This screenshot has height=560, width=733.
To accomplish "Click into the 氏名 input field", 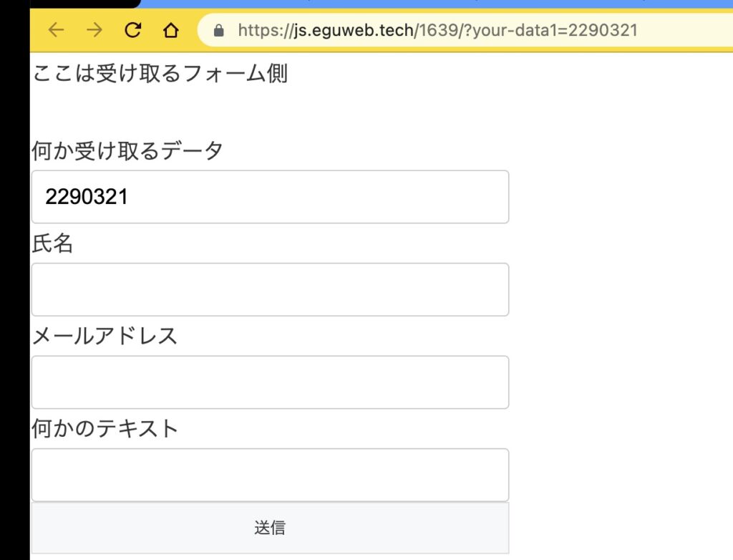I will coord(270,289).
